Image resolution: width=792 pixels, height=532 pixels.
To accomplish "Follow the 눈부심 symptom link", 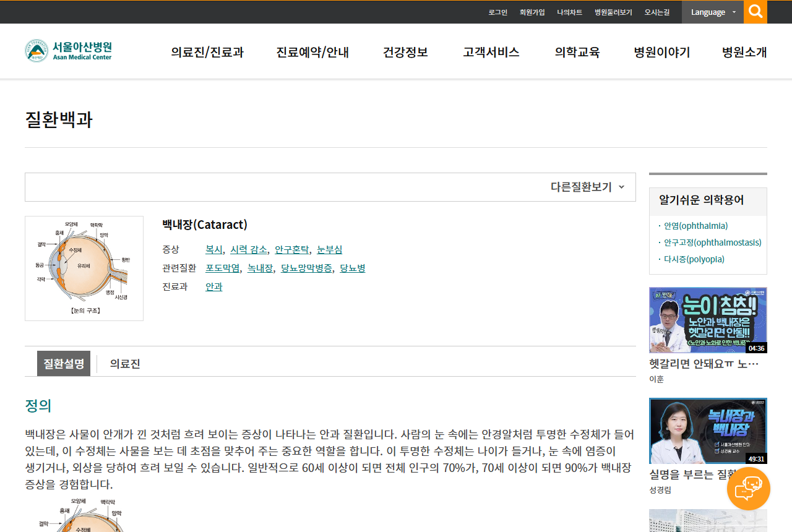I will [x=329, y=249].
